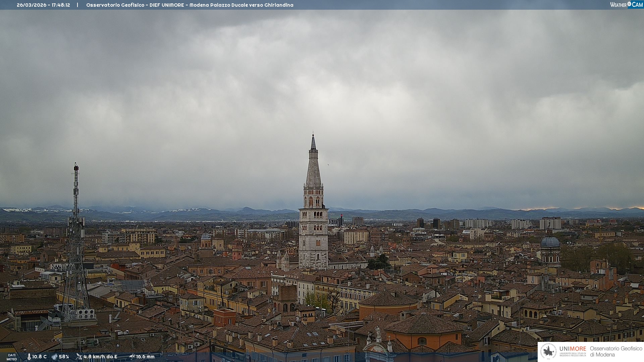The height and width of the screenshot is (362, 644).
Task: Open the WeatherCam logo link
Action: [626, 4]
